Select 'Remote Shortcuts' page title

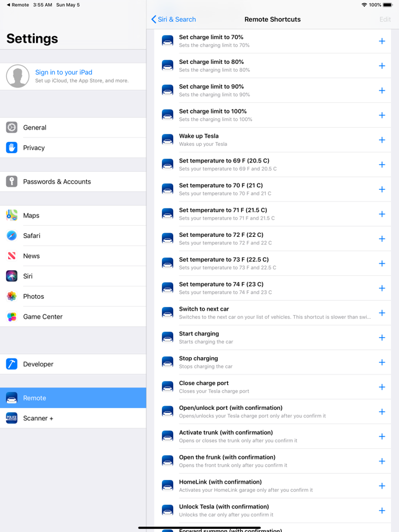[x=272, y=19]
